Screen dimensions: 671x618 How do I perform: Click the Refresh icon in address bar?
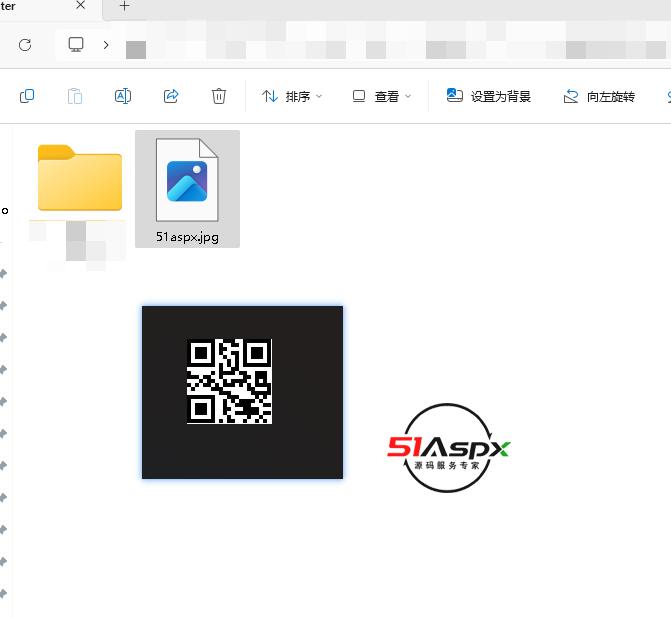(x=25, y=45)
